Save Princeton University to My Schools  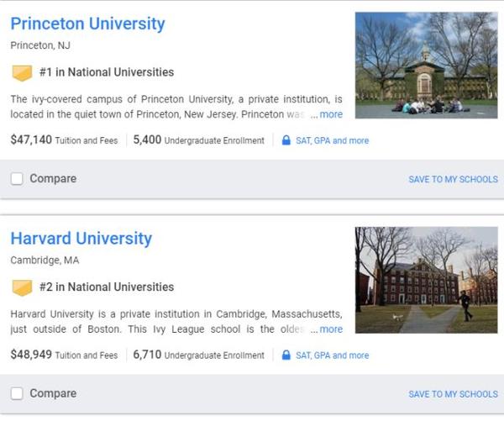(453, 180)
